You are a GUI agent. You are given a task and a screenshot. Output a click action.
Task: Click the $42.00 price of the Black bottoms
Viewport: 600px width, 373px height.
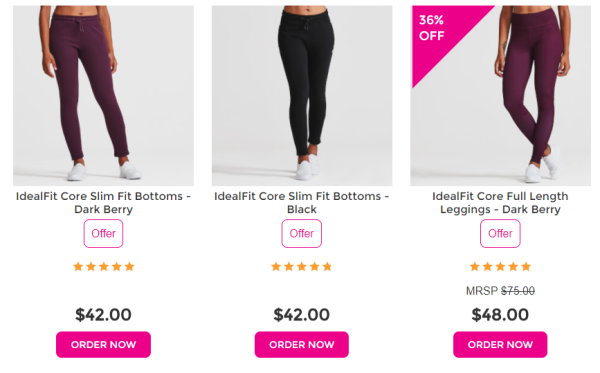click(x=302, y=315)
